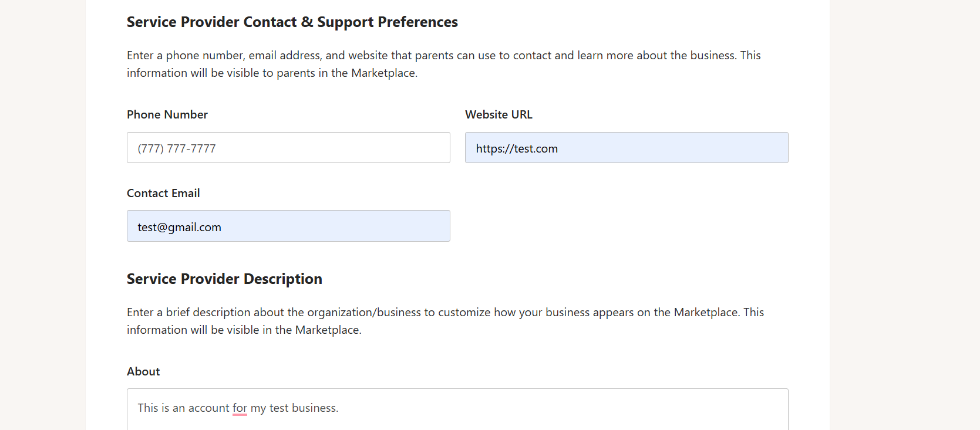Screen dimensions: 980x430
Task: Click the "https://test.com" text in the URL field
Action: (x=517, y=148)
